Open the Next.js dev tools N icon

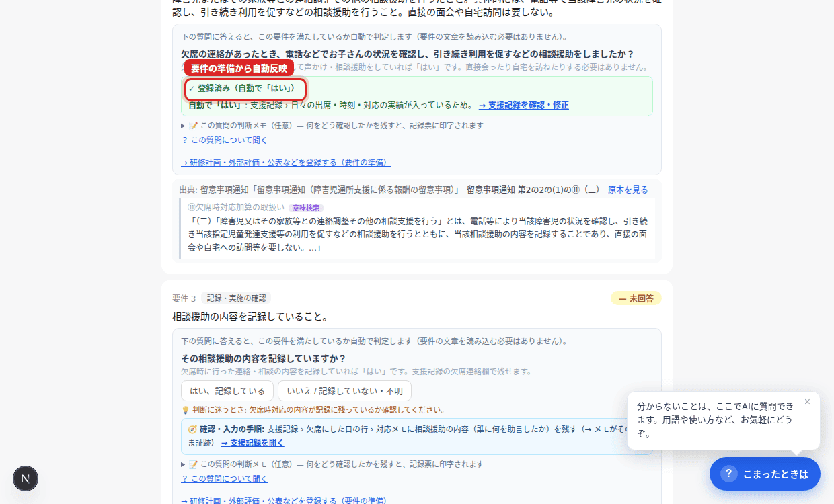tap(26, 478)
